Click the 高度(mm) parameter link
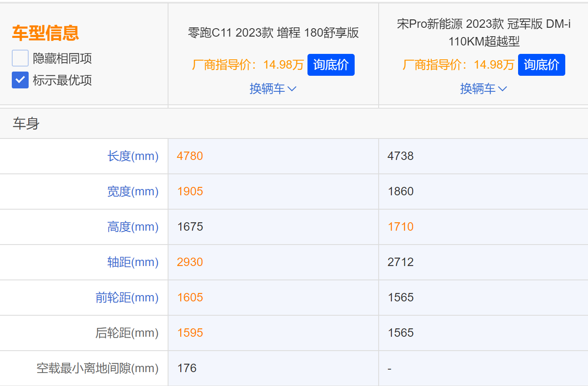The image size is (588, 386). coord(133,227)
